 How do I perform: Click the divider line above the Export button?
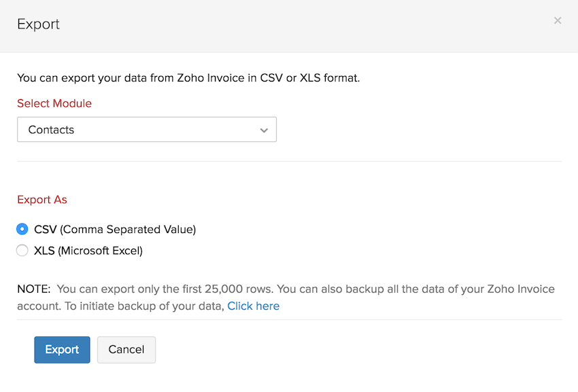pos(289,319)
